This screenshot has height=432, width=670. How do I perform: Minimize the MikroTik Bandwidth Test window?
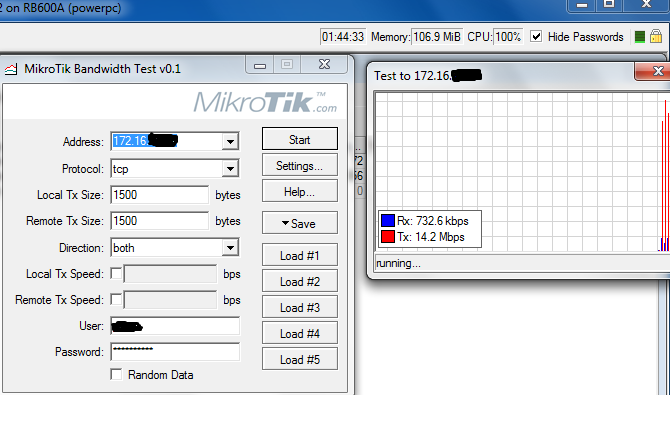pos(260,65)
